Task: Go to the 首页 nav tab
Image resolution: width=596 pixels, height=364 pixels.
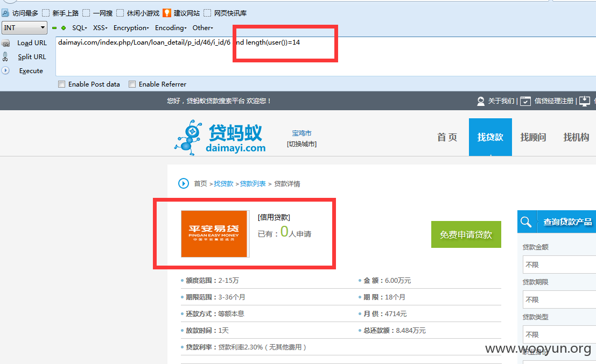Action: [447, 137]
